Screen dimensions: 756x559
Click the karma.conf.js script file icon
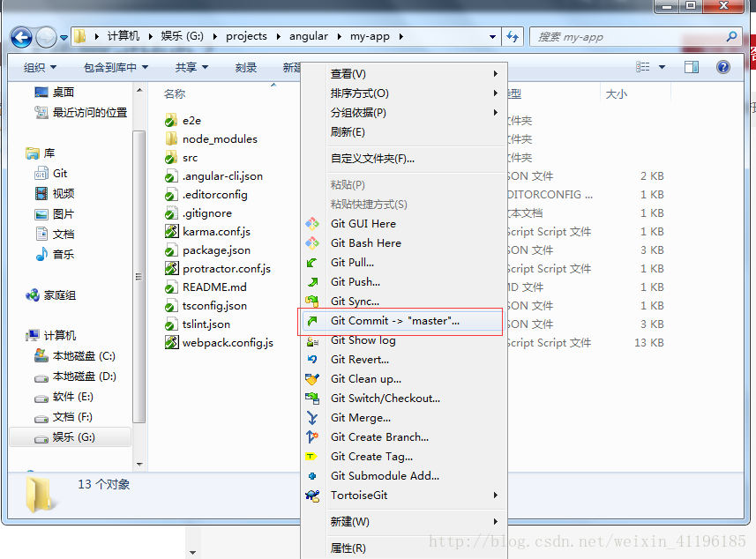point(172,232)
